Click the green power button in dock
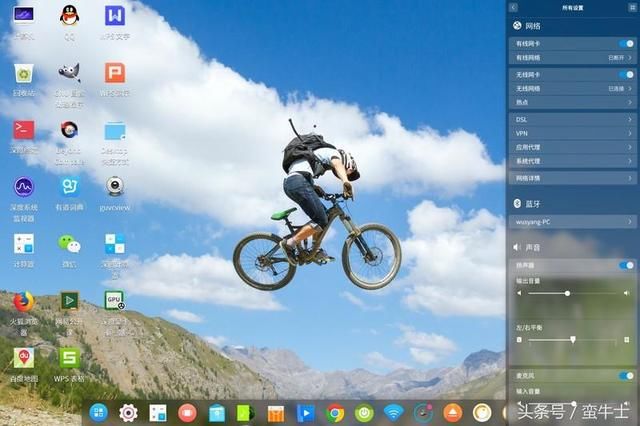Image resolution: width=640 pixels, height=426 pixels. point(364,413)
